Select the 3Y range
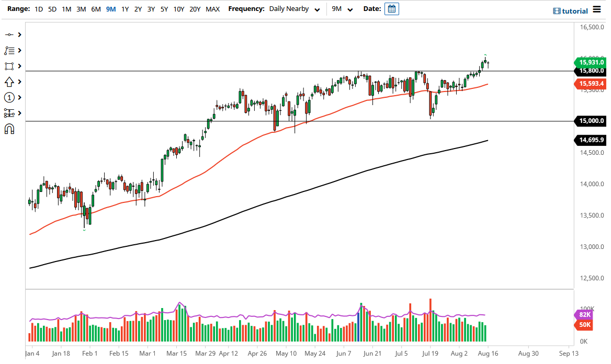 [151, 9]
